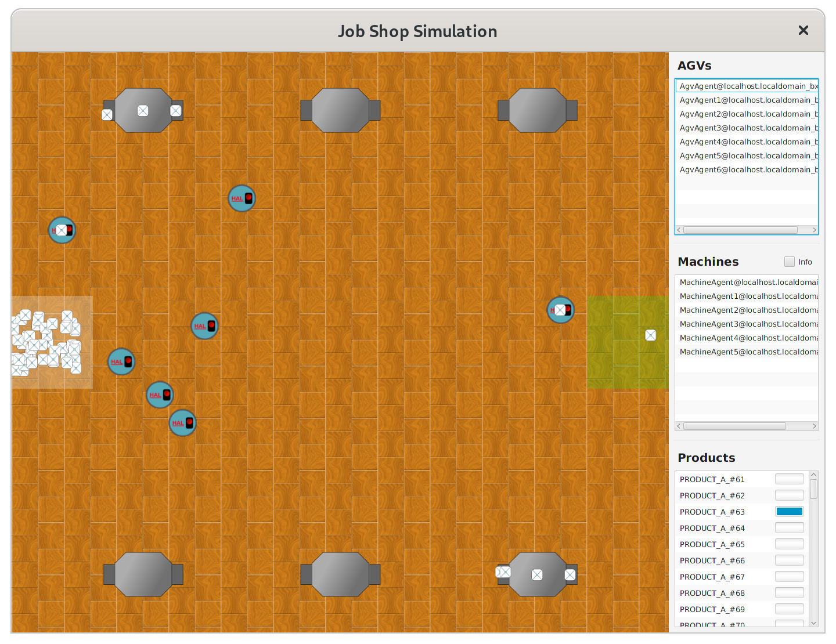Click the first AgvAgent entry in the list
This screenshot has width=836, height=644.
pyautogui.click(x=747, y=86)
